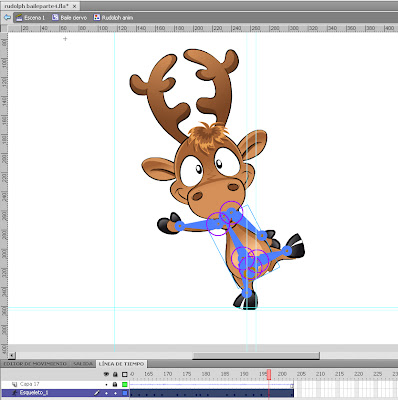Open Editor de Movimiento tab

click(35, 364)
